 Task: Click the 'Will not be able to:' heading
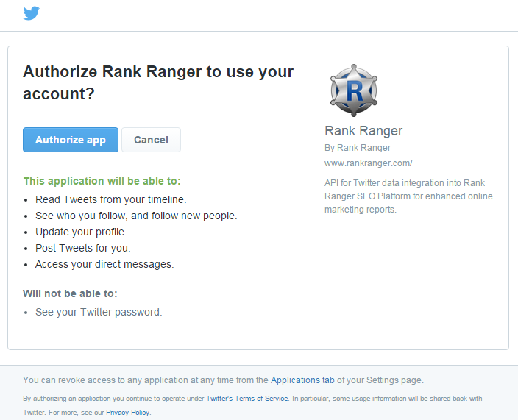tap(70, 293)
